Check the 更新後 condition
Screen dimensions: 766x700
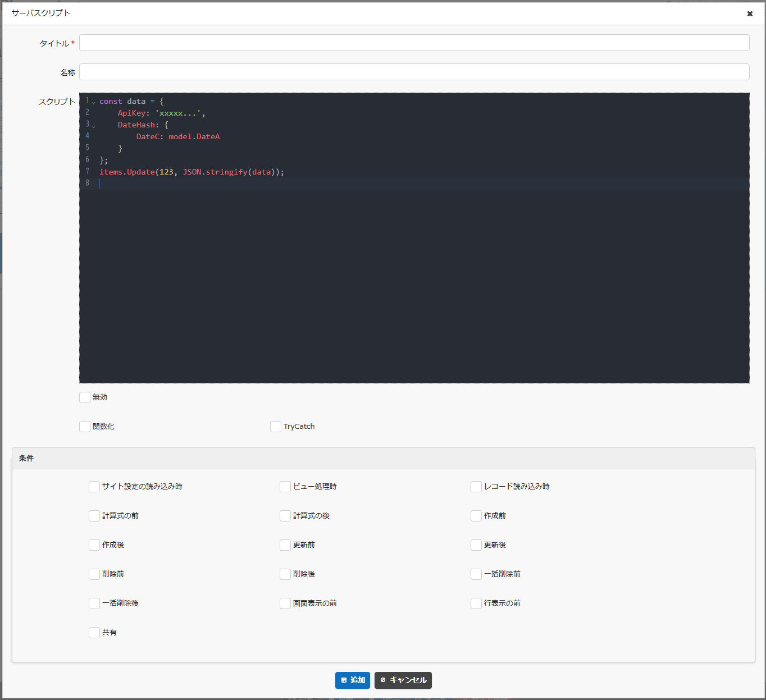click(x=476, y=545)
